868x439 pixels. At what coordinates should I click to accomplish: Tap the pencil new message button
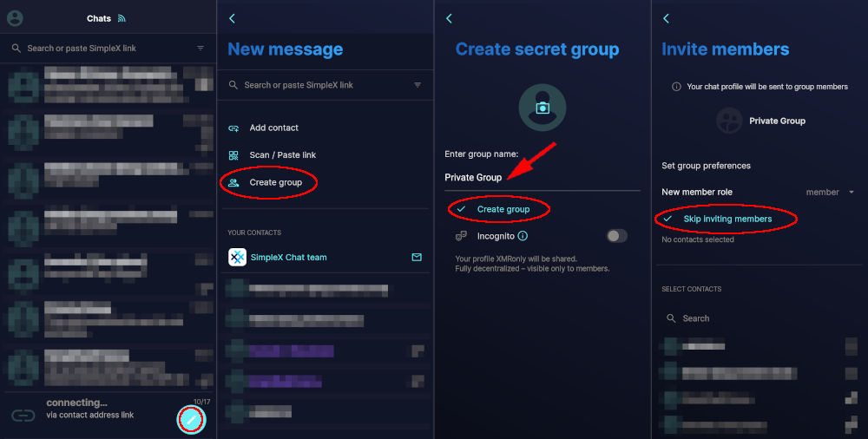(x=192, y=420)
